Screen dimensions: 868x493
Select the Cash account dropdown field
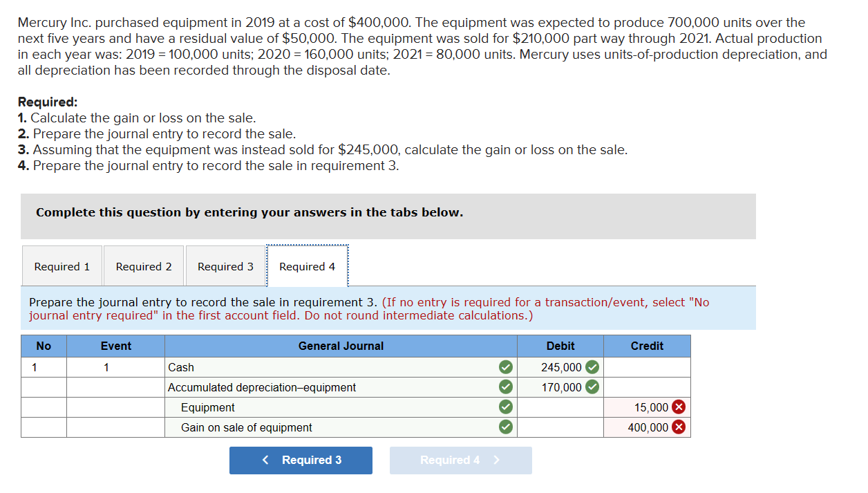coord(332,367)
